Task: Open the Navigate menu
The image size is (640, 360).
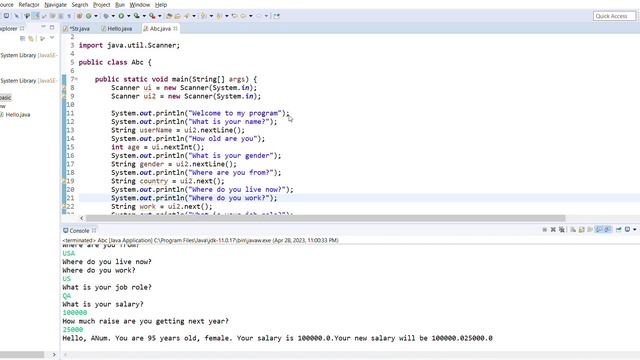Action: coord(55,4)
